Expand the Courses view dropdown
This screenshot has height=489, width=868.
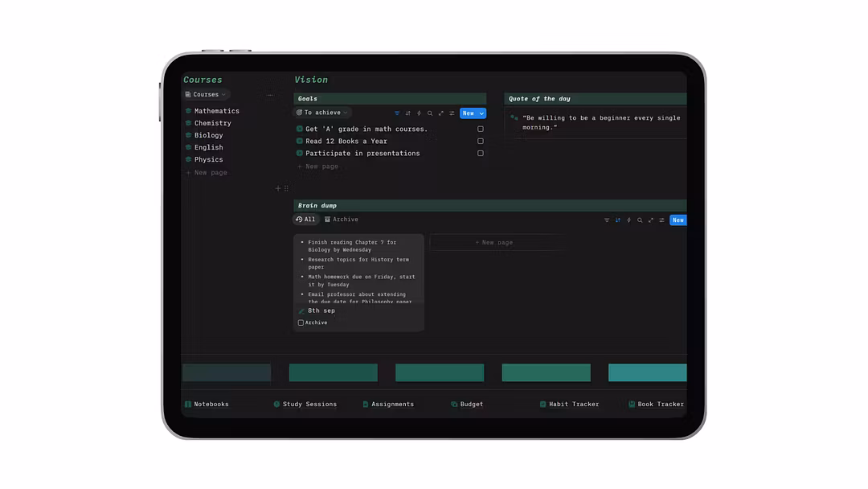pyautogui.click(x=206, y=95)
